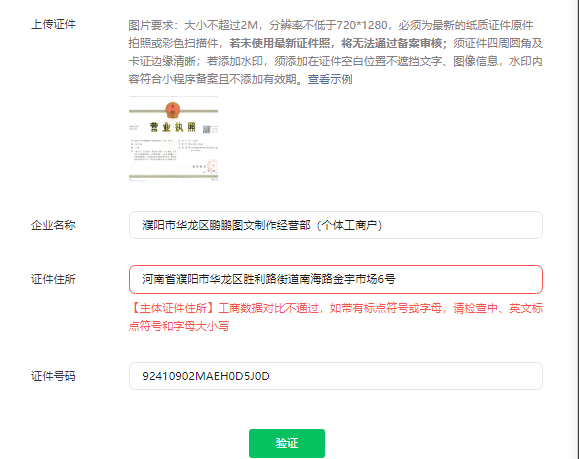579x459 pixels.
Task: Click the uploaded 营业执照 thumbnail
Action: pos(173,139)
